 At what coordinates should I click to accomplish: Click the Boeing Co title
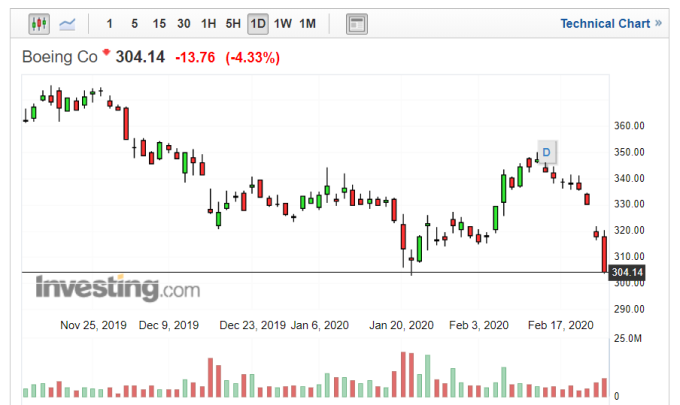(60, 57)
